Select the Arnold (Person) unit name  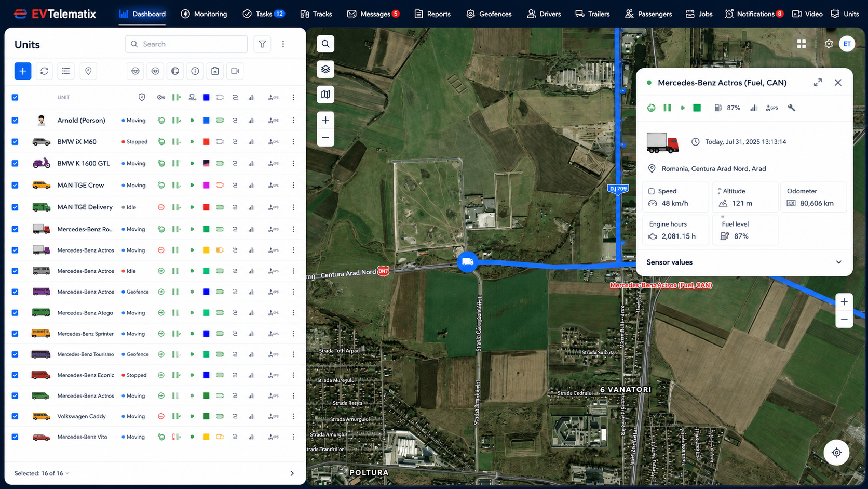(x=81, y=120)
